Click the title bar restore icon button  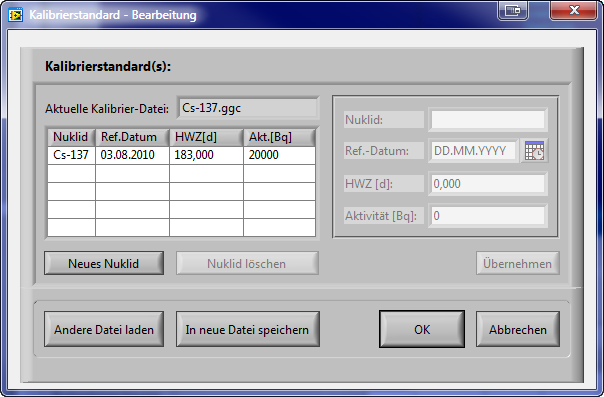point(513,10)
